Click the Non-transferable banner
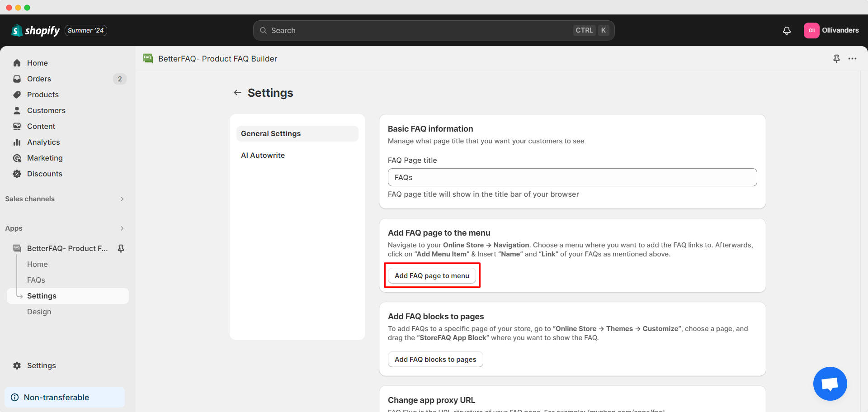The height and width of the screenshot is (412, 868). pyautogui.click(x=65, y=398)
